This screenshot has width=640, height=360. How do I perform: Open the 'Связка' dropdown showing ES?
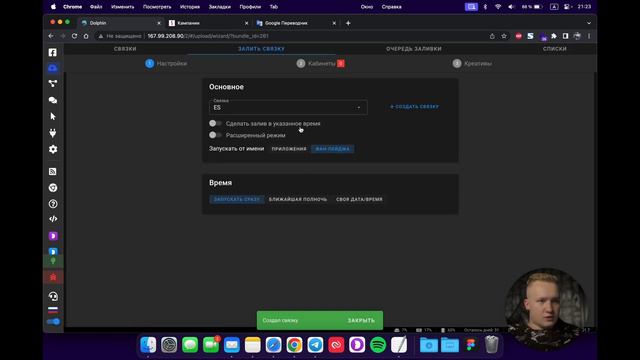point(288,107)
